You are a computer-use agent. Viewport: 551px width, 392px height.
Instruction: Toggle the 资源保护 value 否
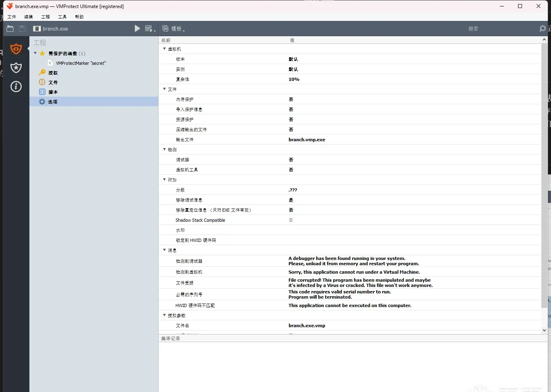coord(291,119)
